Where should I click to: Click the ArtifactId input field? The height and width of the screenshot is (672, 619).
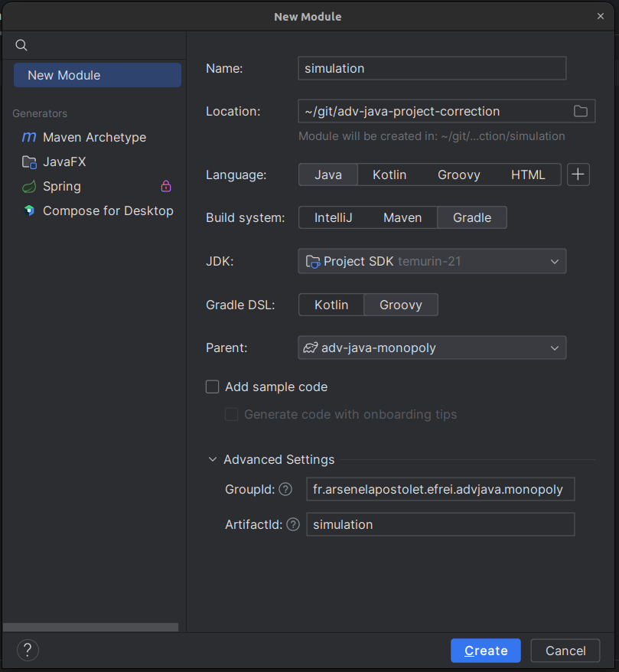(441, 524)
